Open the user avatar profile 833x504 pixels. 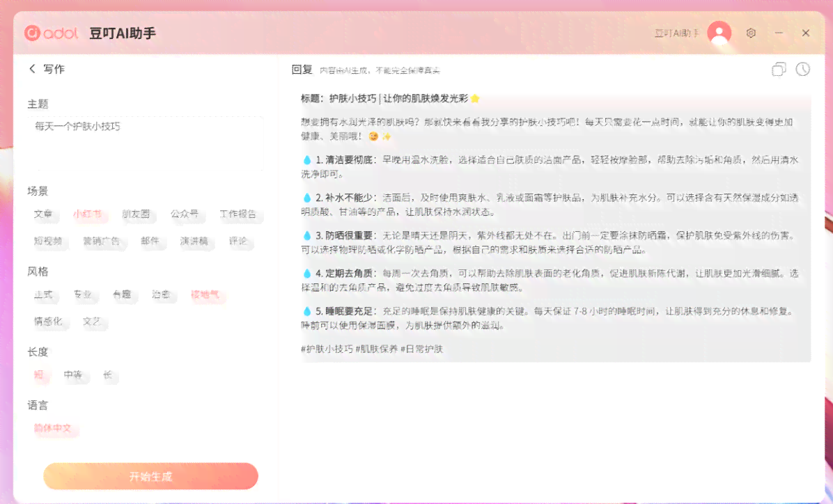coord(719,33)
